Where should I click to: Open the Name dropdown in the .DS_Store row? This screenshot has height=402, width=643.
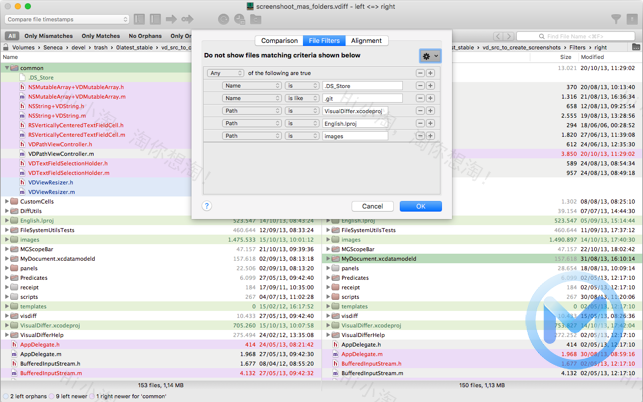pos(252,86)
